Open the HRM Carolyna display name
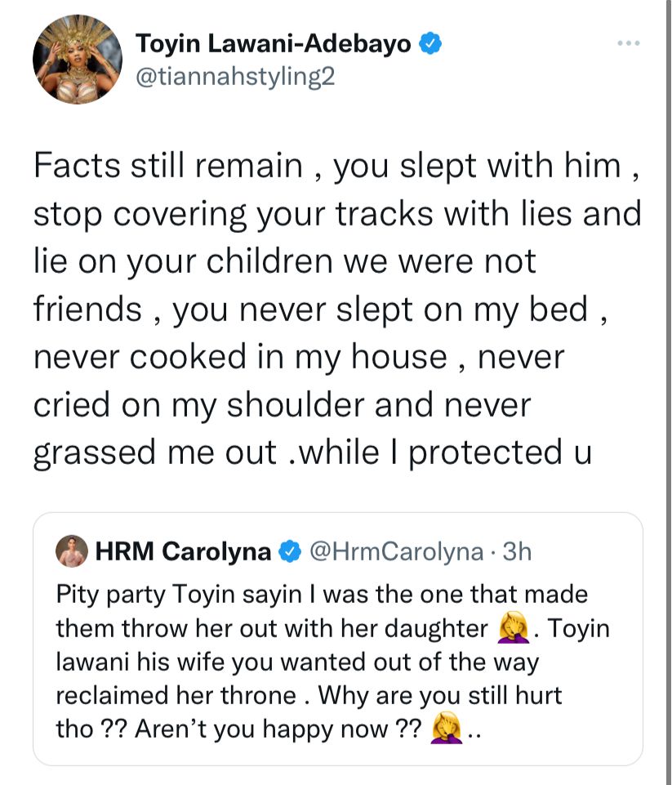Screen dimensions: 672x785 tap(183, 551)
